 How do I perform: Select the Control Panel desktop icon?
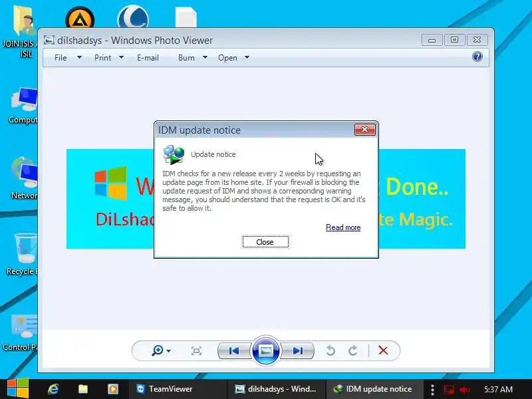point(21,332)
